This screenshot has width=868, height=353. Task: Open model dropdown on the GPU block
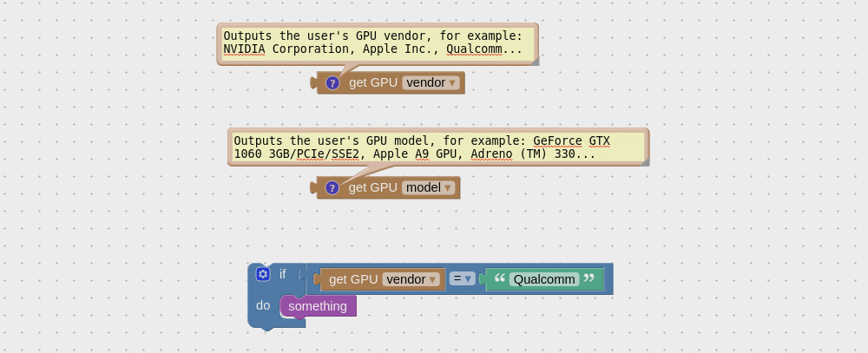[429, 187]
